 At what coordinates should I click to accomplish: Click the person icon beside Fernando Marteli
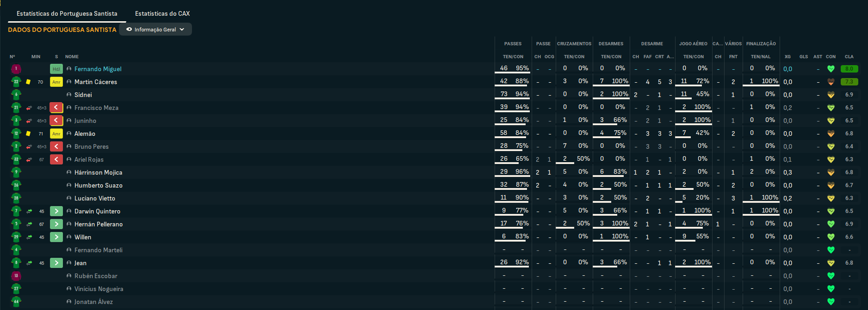click(69, 250)
